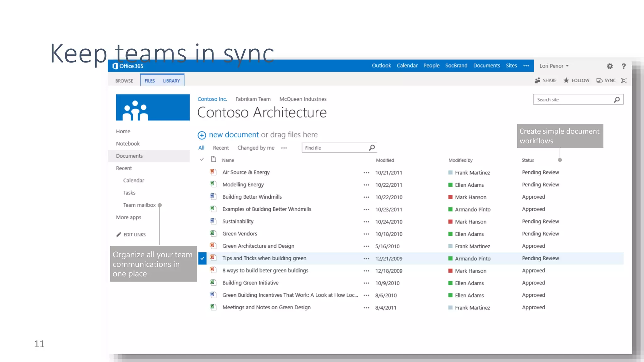644x362 pixels.
Task: Click the PowerPoint icon for Green Architecture and Design
Action: [213, 245]
